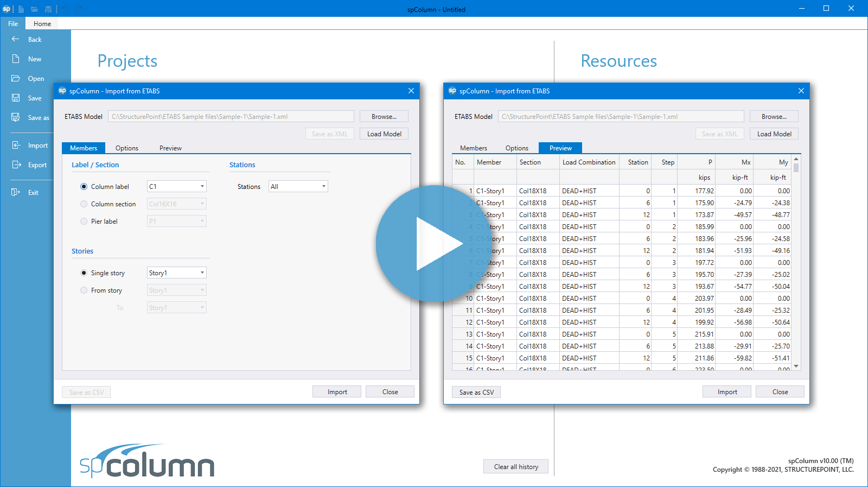Click the Import icon in sidebar
The image size is (868, 487).
tap(16, 145)
